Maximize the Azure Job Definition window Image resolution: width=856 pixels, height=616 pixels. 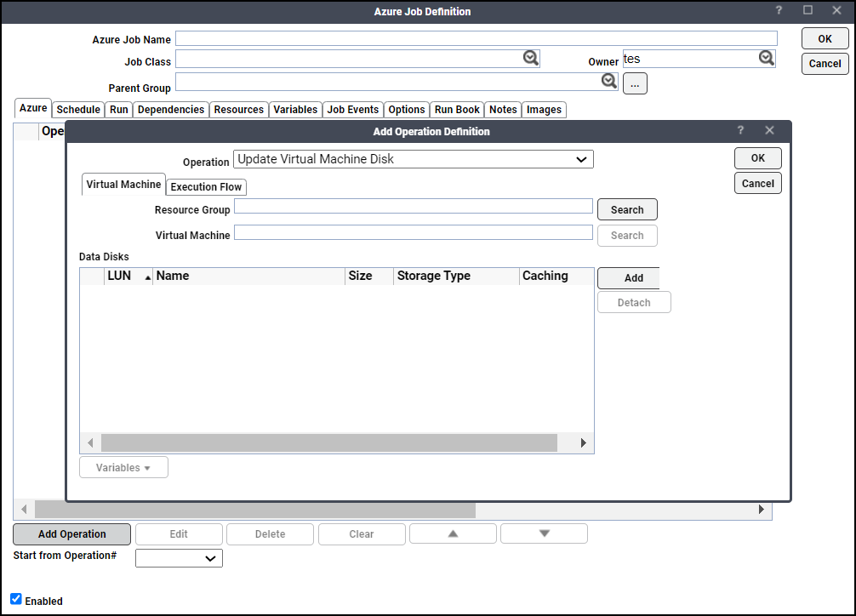pos(808,10)
